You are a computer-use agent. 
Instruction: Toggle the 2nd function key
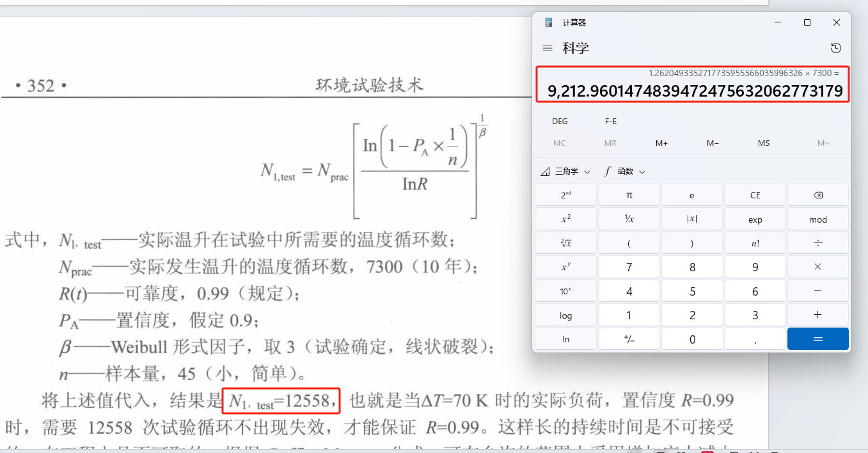[565, 195]
